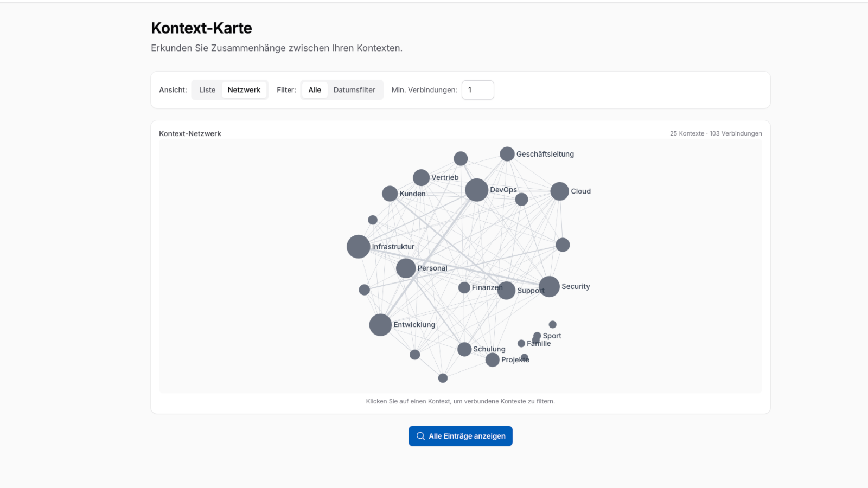The image size is (868, 488).
Task: Click the Support node in graph
Action: [507, 291]
